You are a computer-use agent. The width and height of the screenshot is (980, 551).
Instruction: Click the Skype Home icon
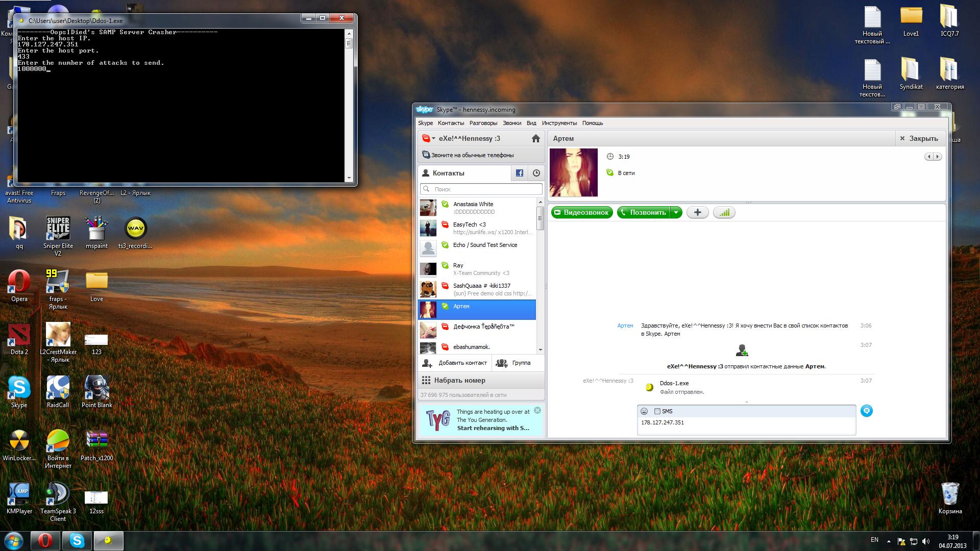[535, 138]
